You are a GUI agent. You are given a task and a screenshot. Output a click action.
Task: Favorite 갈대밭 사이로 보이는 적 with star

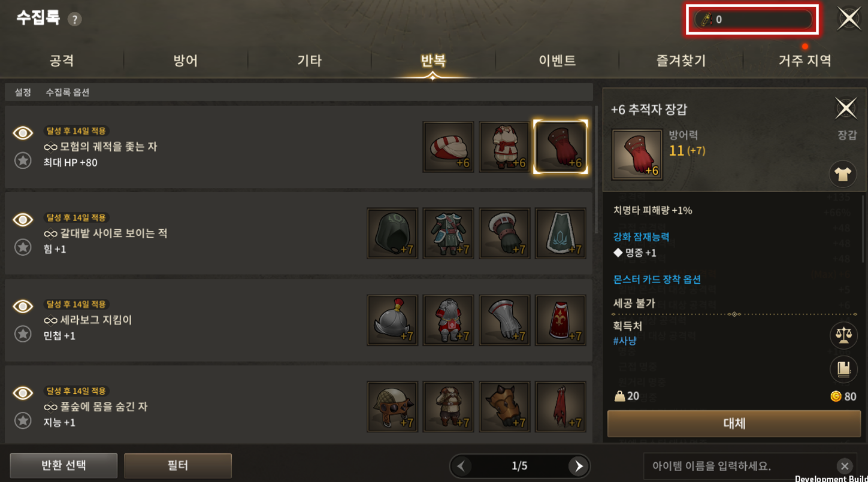coord(23,247)
